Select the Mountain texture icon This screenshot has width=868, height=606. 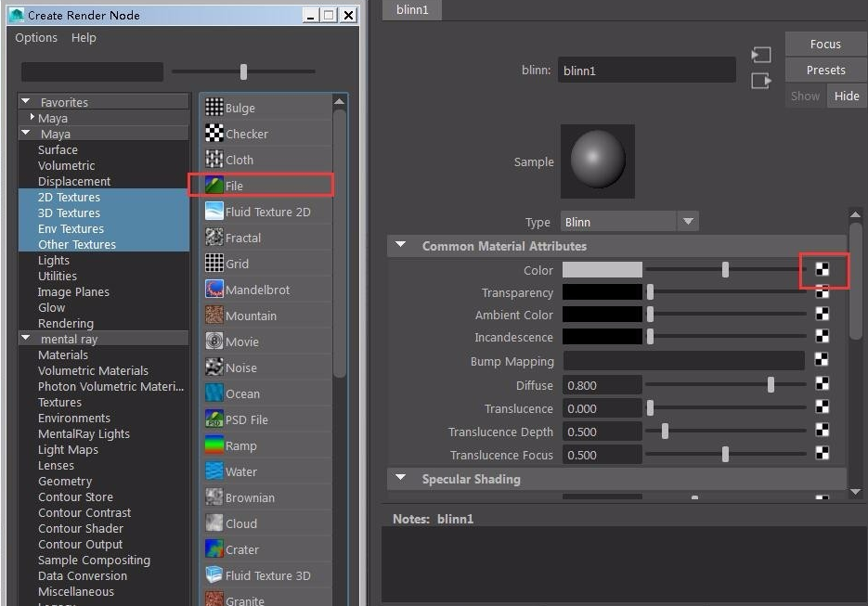pyautogui.click(x=215, y=316)
